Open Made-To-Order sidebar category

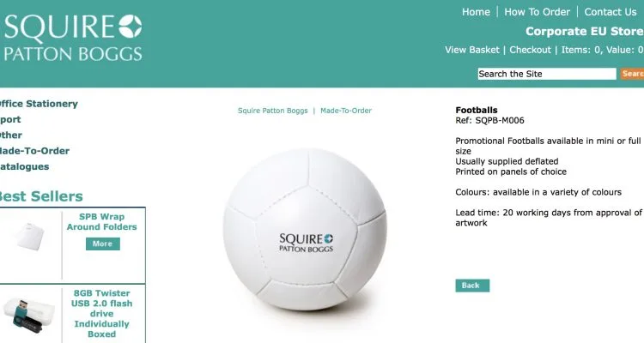pyautogui.click(x=34, y=151)
